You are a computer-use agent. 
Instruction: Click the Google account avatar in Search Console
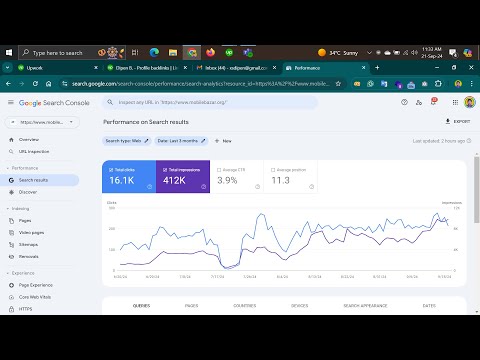point(470,102)
